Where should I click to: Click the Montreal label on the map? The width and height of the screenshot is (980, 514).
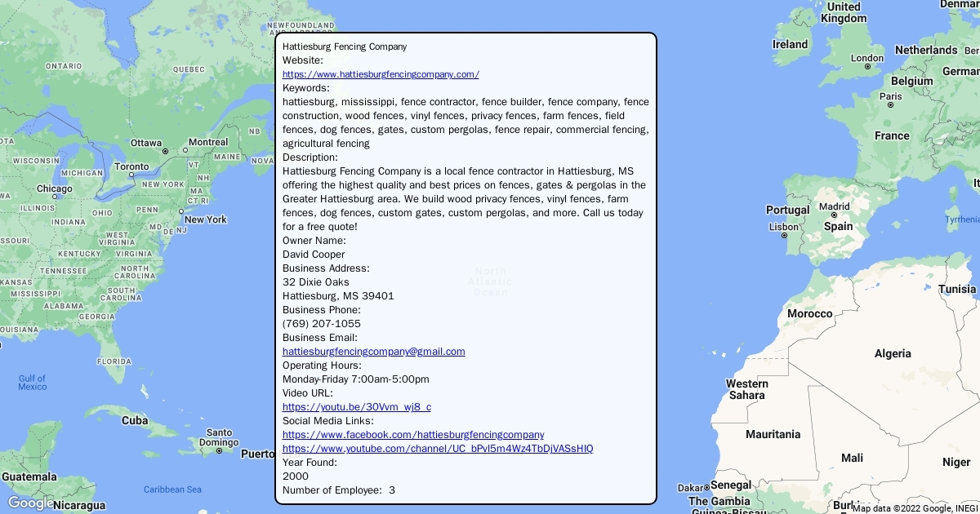[x=208, y=142]
